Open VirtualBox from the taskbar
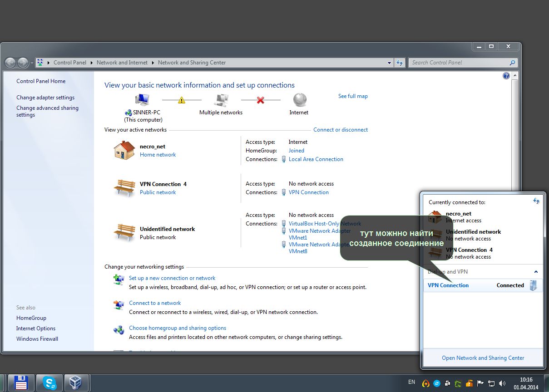This screenshot has width=549, height=392. click(x=76, y=383)
